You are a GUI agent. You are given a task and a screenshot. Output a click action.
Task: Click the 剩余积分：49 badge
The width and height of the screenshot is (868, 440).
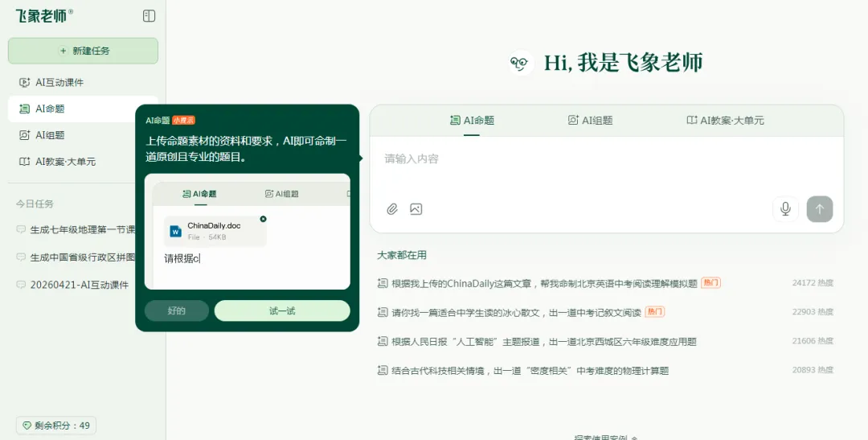pyautogui.click(x=56, y=426)
